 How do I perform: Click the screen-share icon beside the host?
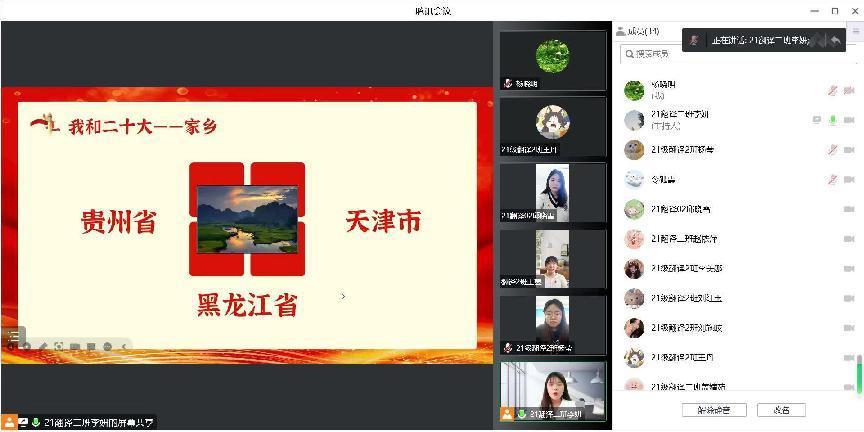[817, 120]
